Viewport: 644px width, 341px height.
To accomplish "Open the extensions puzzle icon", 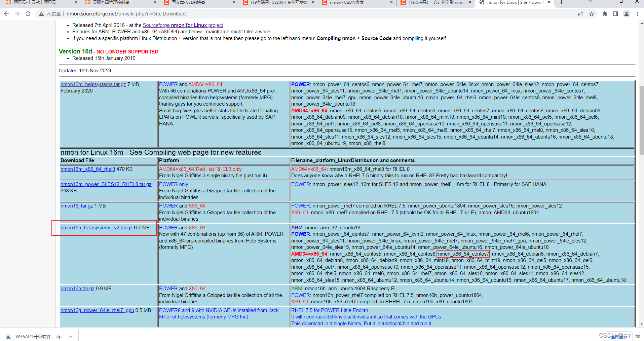I will click(605, 14).
